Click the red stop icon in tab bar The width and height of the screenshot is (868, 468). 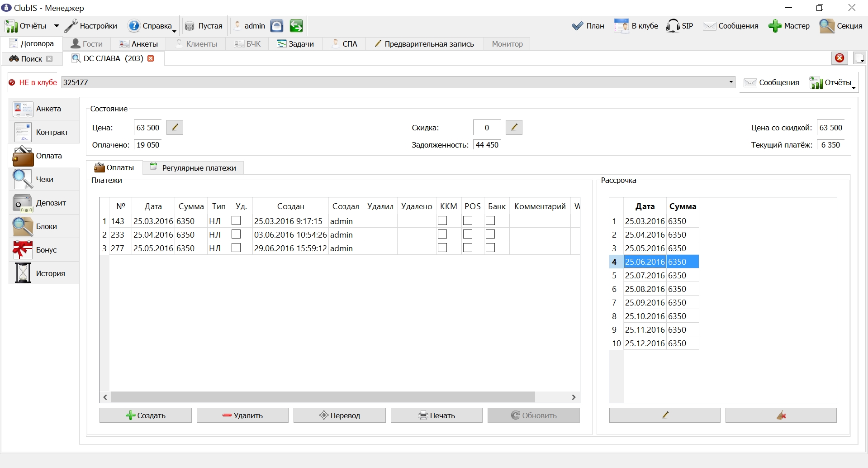[x=840, y=58]
